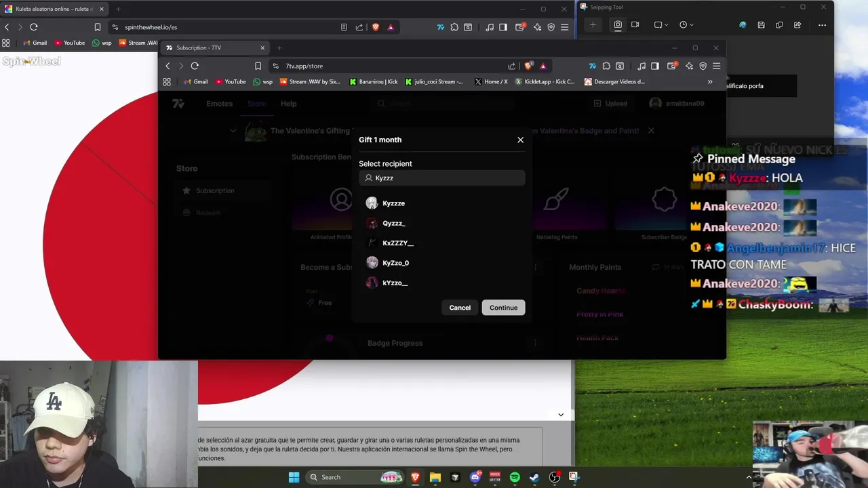868x488 pixels.
Task: Open the 7TV extension in the 7TV window
Action: (x=593, y=66)
